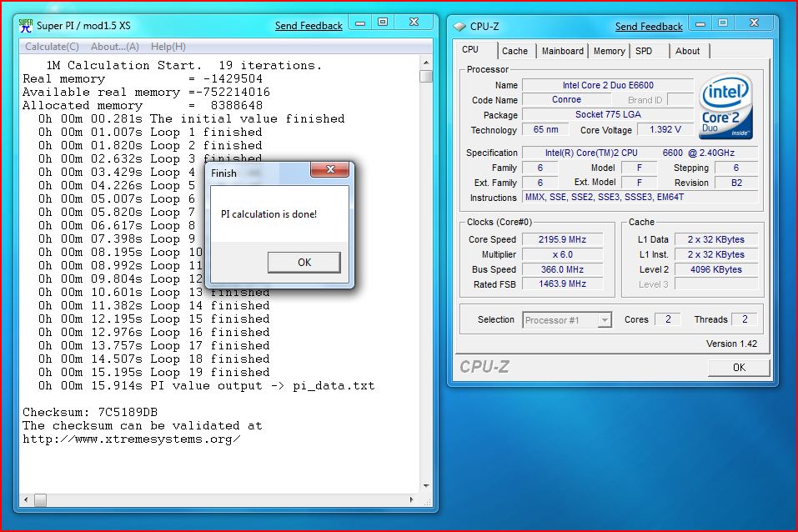Maximize the Super PI window
The image size is (798, 532).
click(x=383, y=23)
